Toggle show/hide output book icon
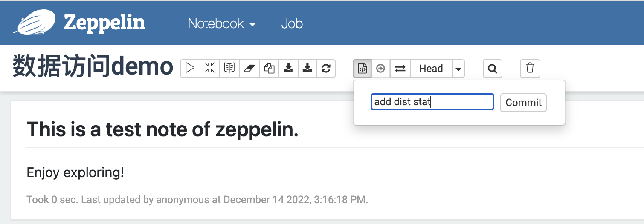Screen dimensions: 644x224 229,68
